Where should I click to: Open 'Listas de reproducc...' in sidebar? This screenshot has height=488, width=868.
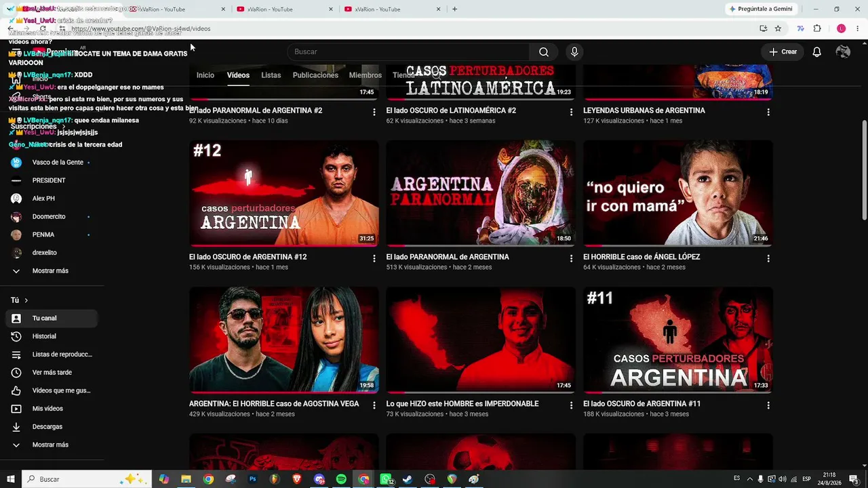[52, 354]
